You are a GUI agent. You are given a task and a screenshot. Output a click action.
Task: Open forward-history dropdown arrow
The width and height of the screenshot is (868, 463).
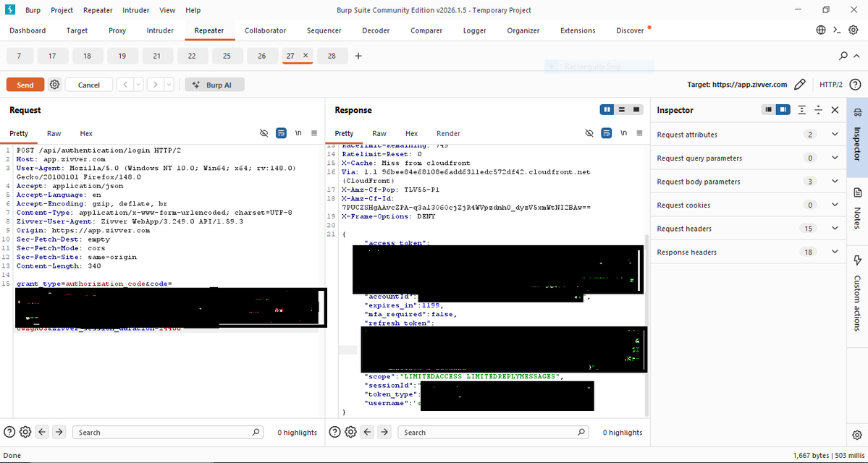[x=169, y=85]
